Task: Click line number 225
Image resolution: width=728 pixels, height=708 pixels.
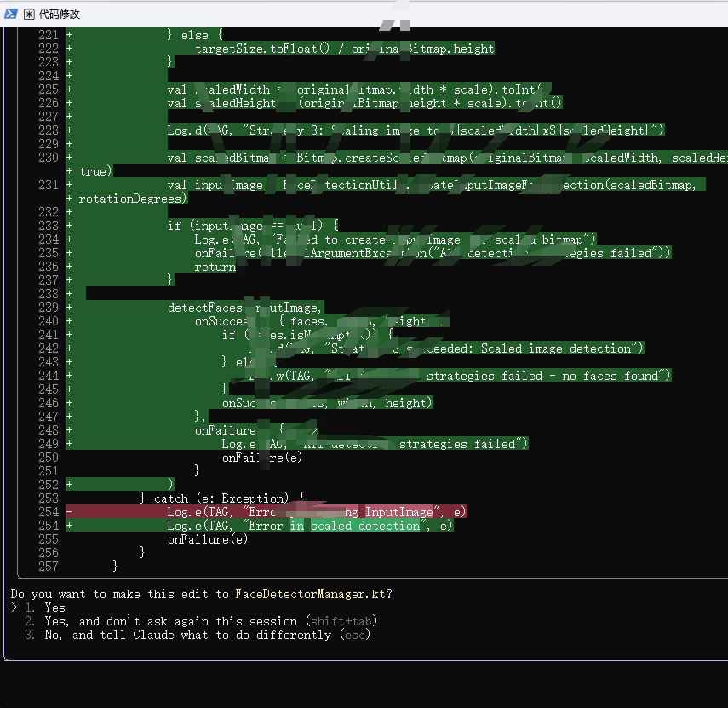Action: (x=49, y=89)
